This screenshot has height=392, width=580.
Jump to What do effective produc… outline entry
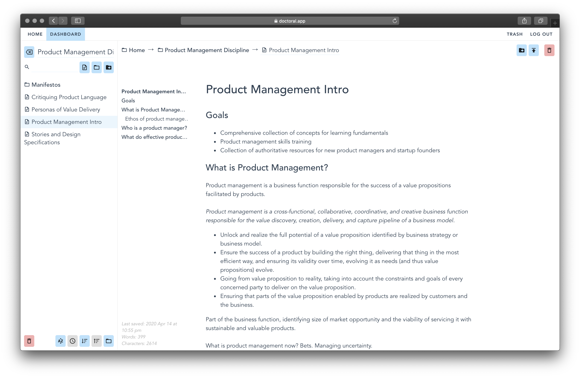[x=154, y=137]
